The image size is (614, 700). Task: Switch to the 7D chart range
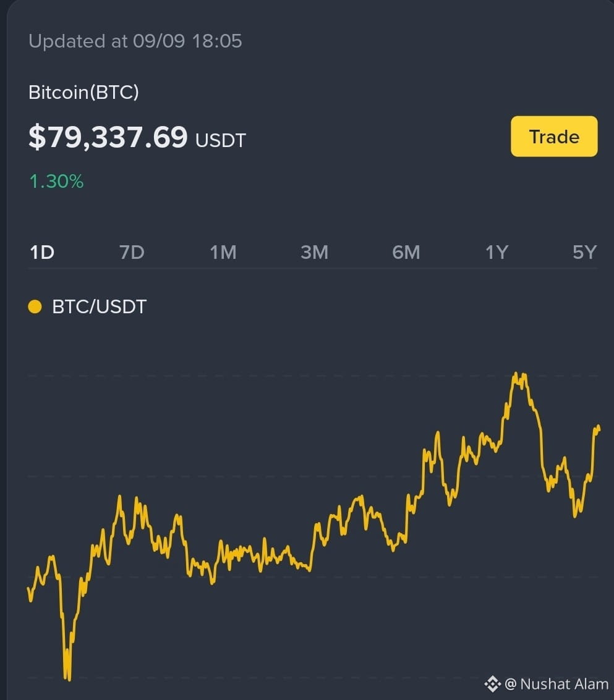pos(132,252)
